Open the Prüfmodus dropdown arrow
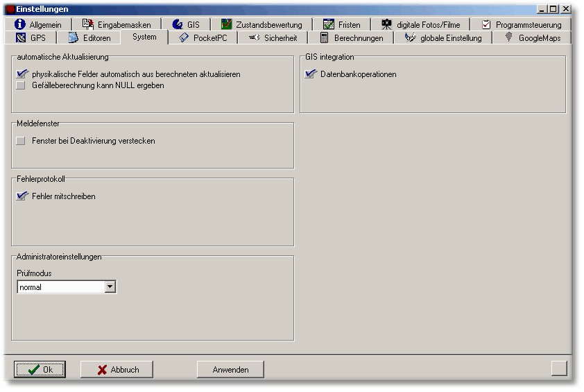 110,287
